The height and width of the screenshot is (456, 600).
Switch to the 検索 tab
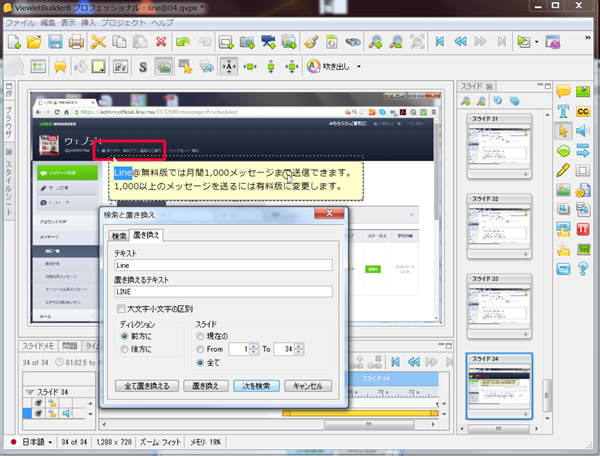pos(119,236)
